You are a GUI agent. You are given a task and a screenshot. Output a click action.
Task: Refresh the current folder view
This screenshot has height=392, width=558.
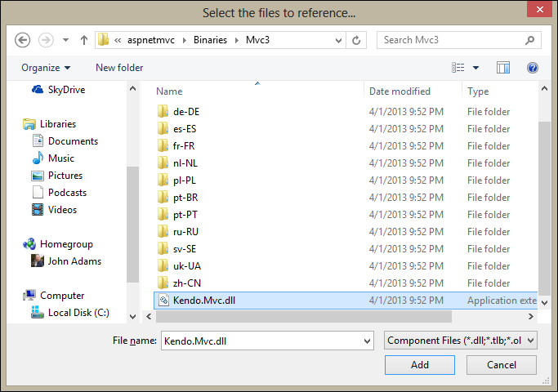pyautogui.click(x=356, y=40)
